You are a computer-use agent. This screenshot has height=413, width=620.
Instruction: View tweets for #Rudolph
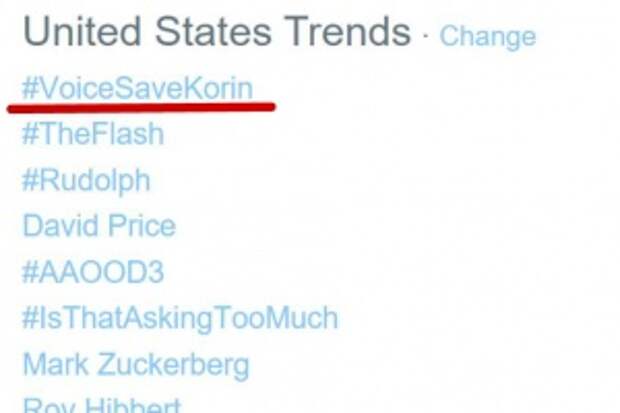86,181
